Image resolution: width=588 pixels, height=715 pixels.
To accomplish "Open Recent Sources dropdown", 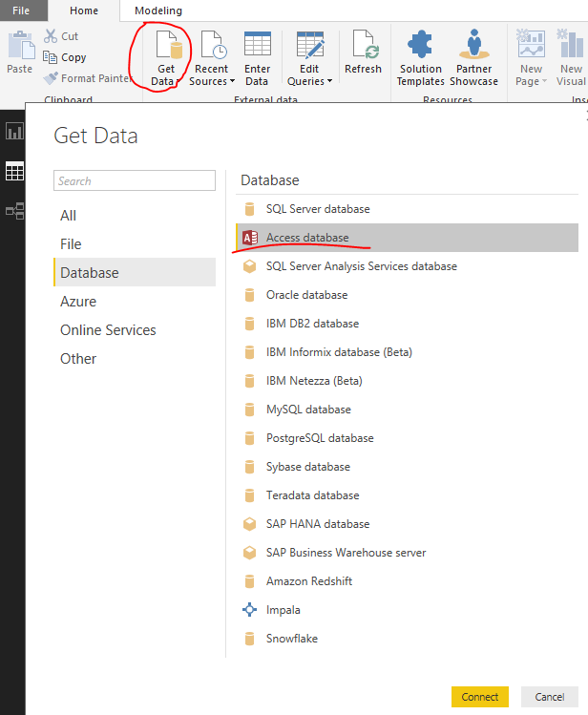I will (212, 57).
